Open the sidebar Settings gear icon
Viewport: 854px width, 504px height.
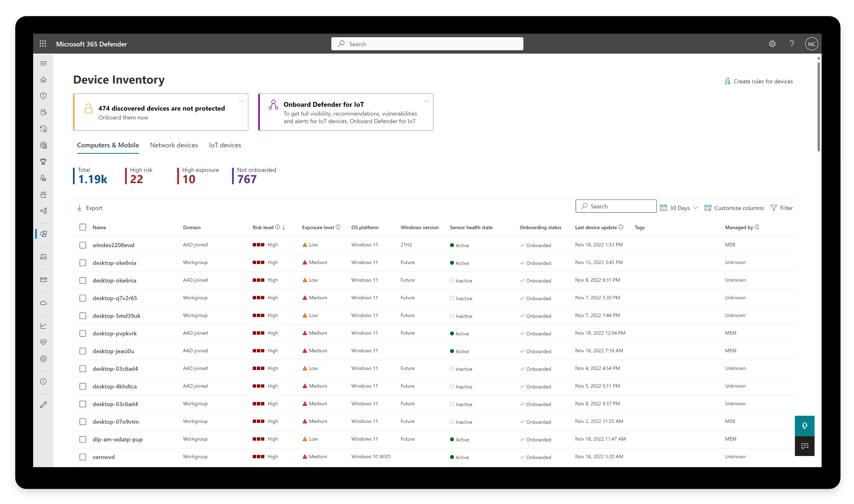44,359
